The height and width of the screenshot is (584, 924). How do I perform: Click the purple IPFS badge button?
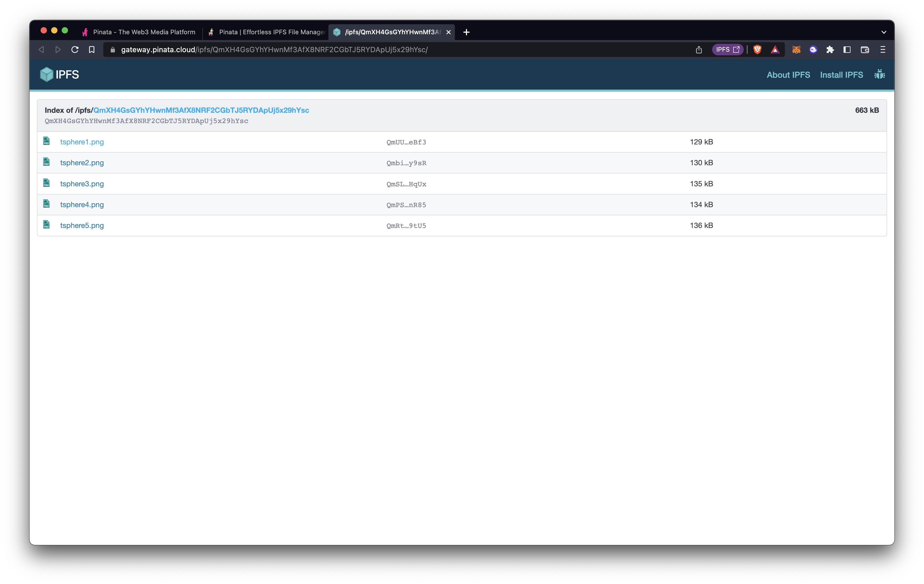727,50
